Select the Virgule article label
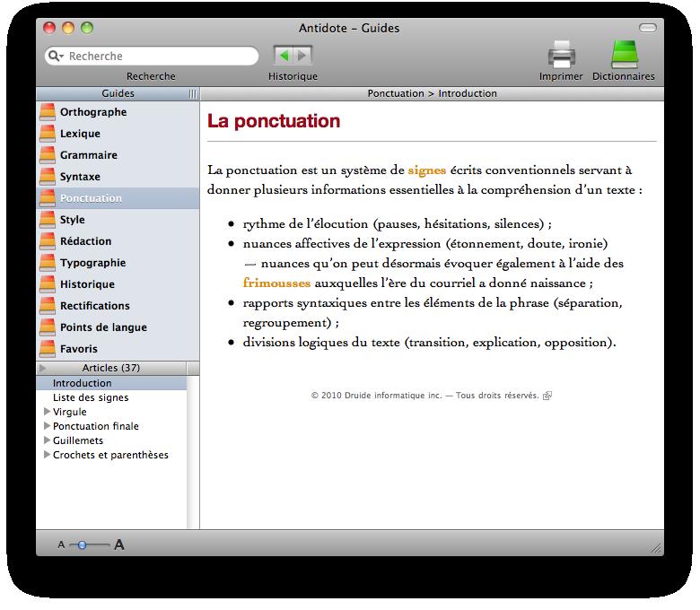This screenshot has width=700, height=610. pyautogui.click(x=70, y=412)
